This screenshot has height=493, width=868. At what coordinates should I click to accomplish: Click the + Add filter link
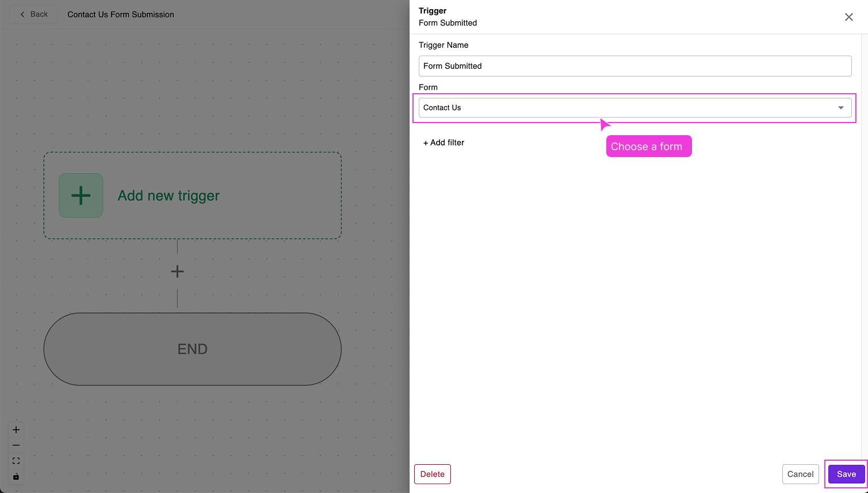[443, 142]
